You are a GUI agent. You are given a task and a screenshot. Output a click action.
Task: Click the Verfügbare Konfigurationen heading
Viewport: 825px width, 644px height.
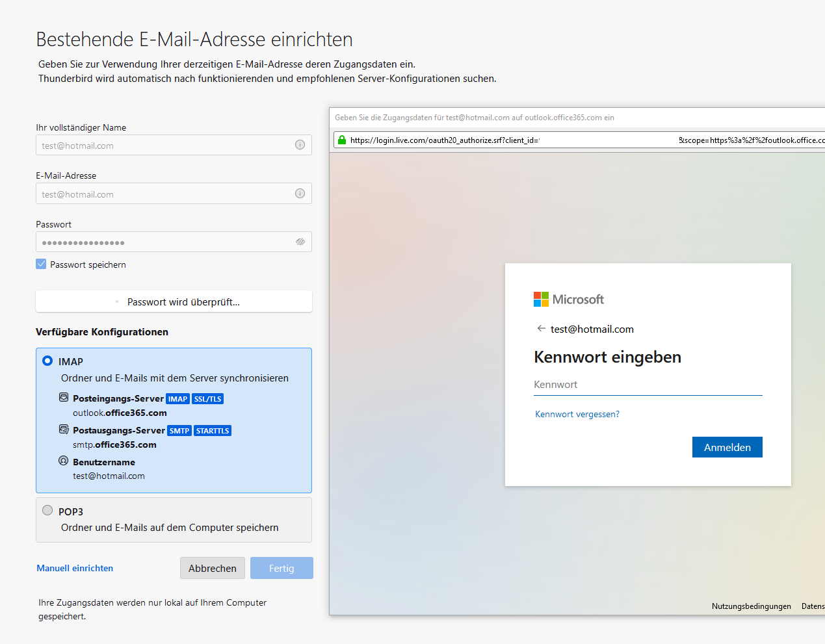click(x=102, y=331)
